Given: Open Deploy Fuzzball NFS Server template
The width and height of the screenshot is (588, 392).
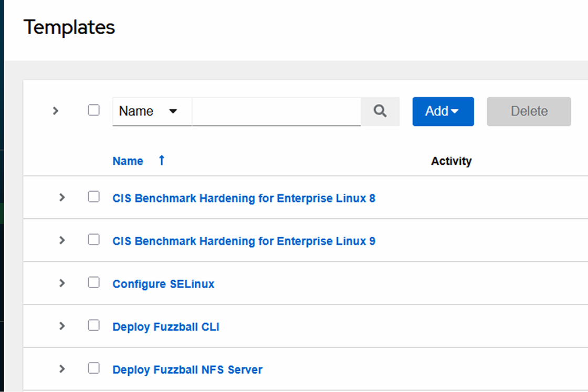Looking at the screenshot, I should click(187, 369).
